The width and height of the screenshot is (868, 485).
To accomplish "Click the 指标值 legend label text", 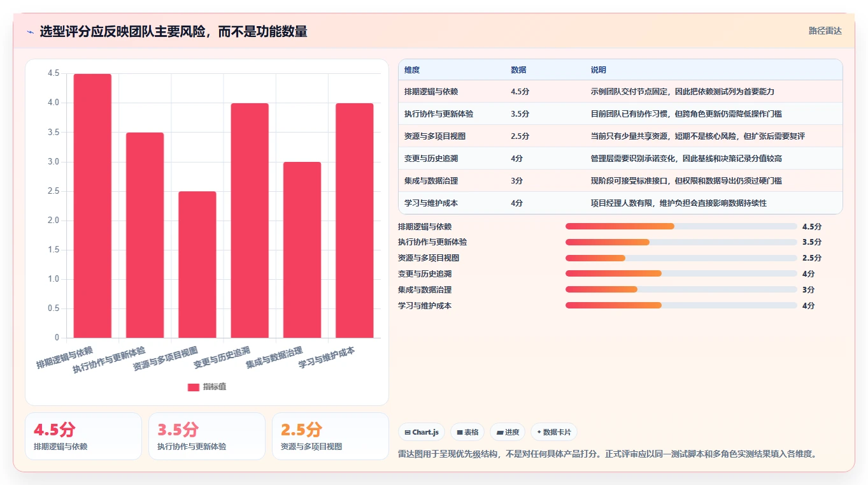I will click(215, 387).
